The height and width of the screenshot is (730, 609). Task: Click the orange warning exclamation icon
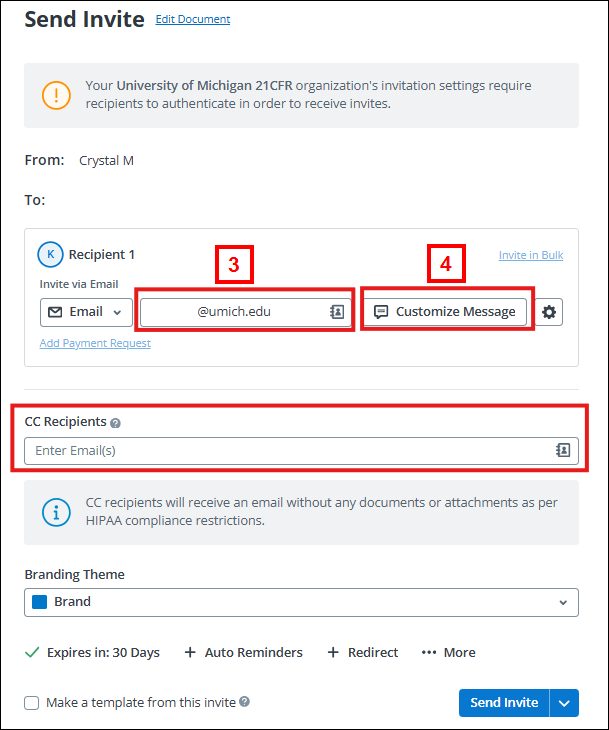56,95
